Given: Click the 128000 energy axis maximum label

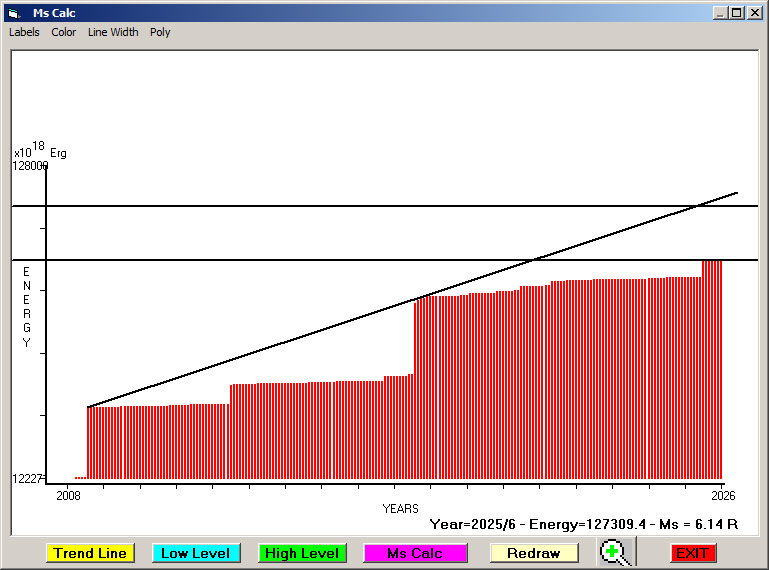Looking at the screenshot, I should coord(30,166).
